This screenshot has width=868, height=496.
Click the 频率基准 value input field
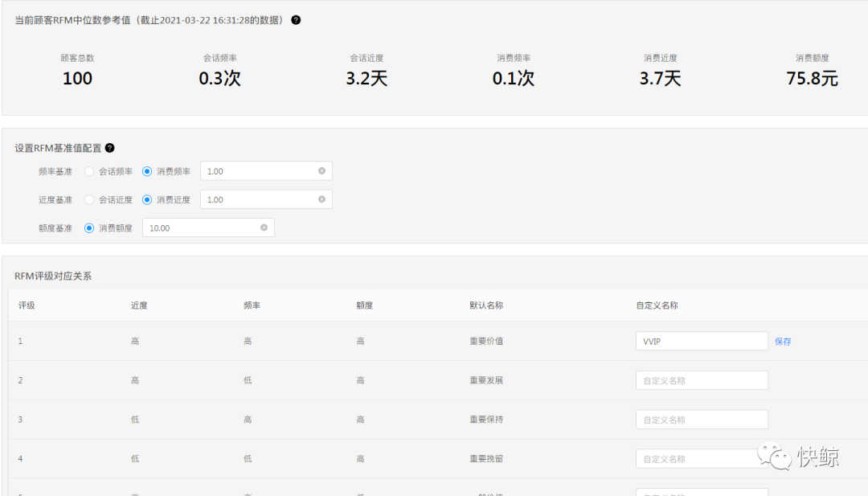[257, 171]
